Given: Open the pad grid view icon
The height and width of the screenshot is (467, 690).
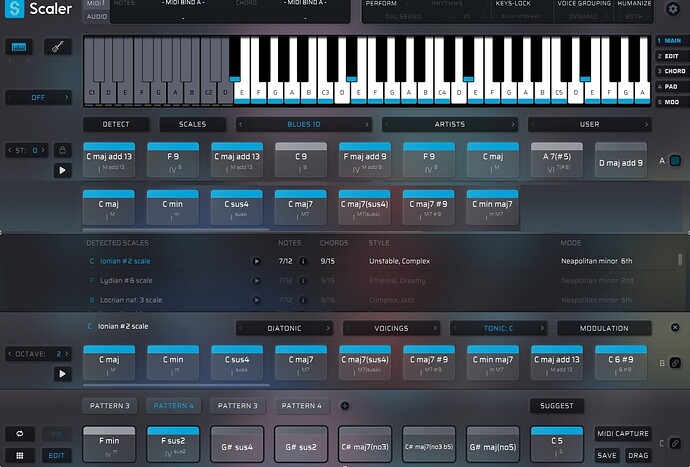Looking at the screenshot, I should [x=20, y=456].
